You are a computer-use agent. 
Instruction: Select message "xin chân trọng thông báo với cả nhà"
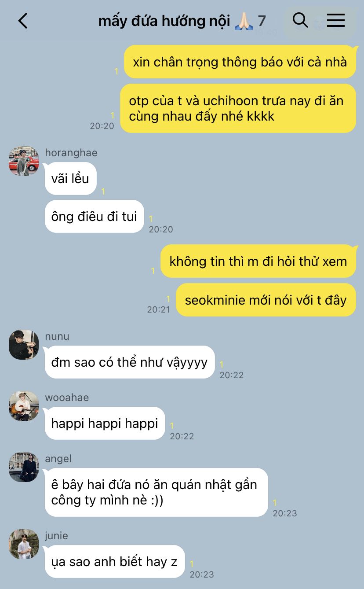(240, 62)
